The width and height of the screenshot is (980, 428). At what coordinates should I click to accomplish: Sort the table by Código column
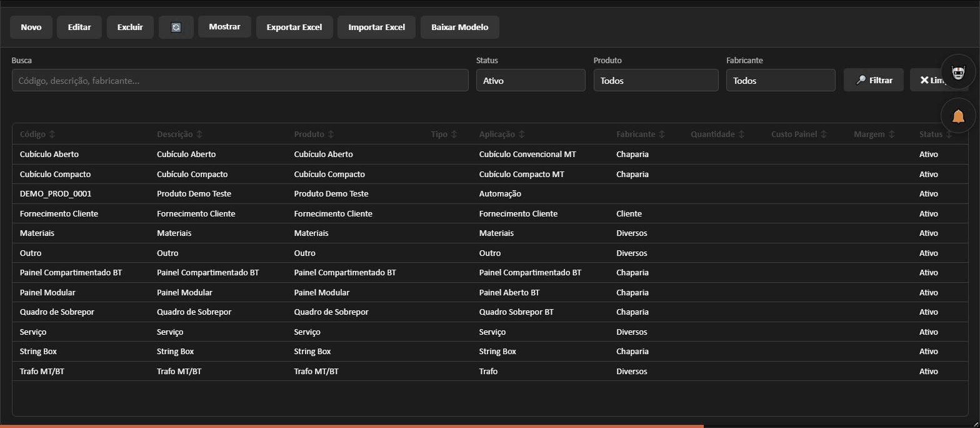37,134
